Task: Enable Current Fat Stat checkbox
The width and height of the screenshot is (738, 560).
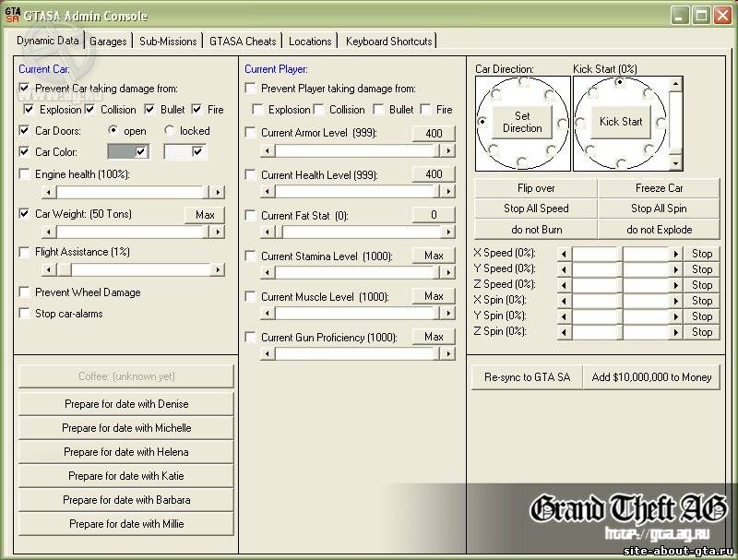Action: (x=250, y=215)
